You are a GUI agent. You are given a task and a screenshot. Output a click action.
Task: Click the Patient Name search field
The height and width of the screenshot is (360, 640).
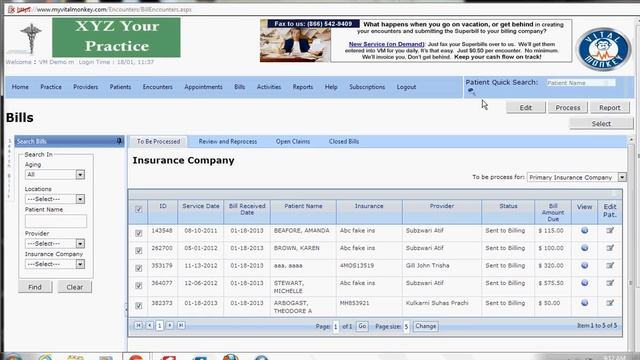(56, 221)
